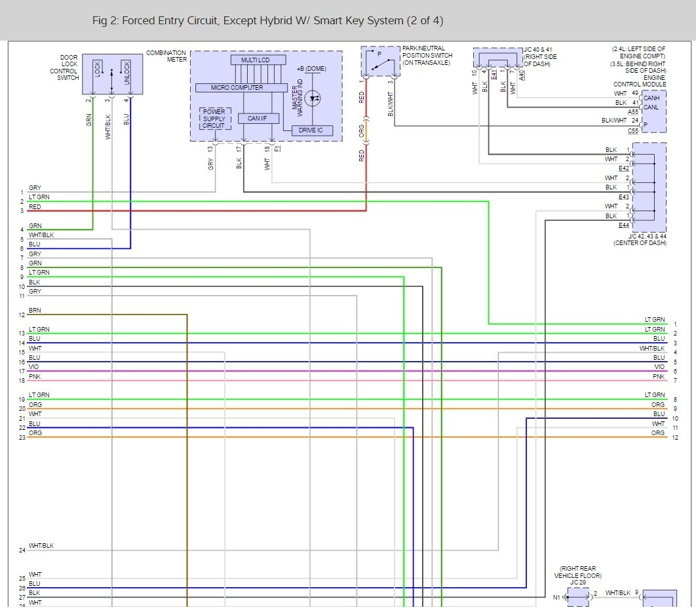Viewport: 696px width, 616px height.
Task: Select the BRN wire label at line 12
Action: click(35, 310)
